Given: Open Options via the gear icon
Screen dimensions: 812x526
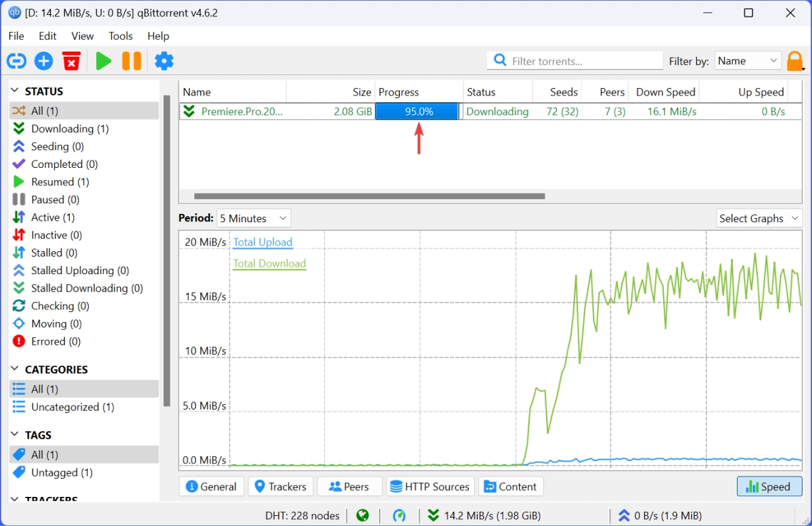Looking at the screenshot, I should 164,61.
